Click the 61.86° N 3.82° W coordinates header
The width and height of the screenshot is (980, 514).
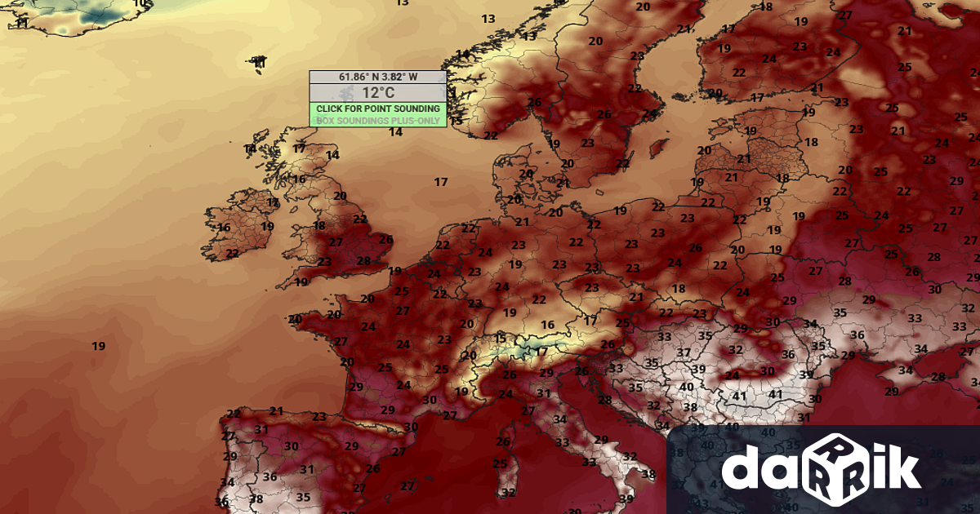click(377, 77)
